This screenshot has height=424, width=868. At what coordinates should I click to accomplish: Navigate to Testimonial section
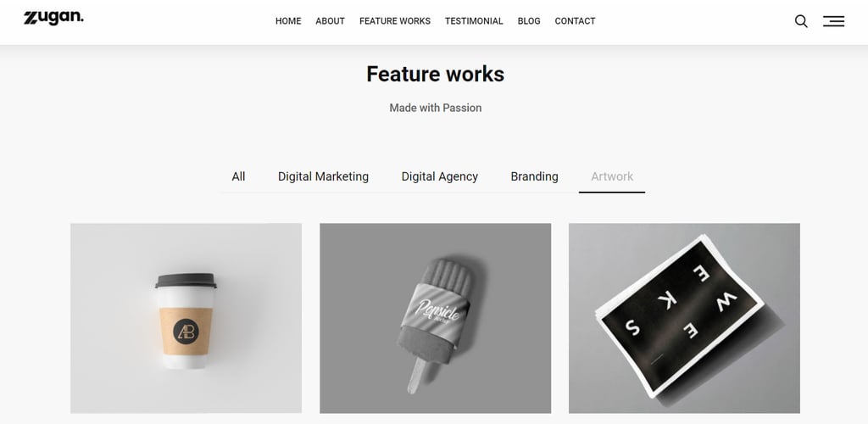(x=474, y=21)
